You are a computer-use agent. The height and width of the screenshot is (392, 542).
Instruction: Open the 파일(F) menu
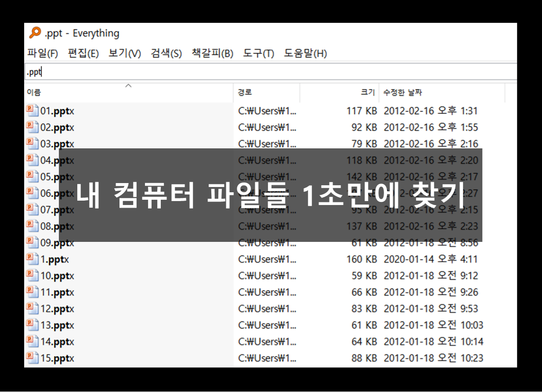(x=43, y=54)
